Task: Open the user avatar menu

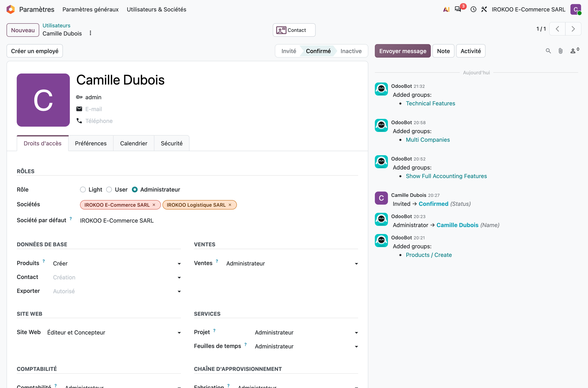Action: (576, 9)
